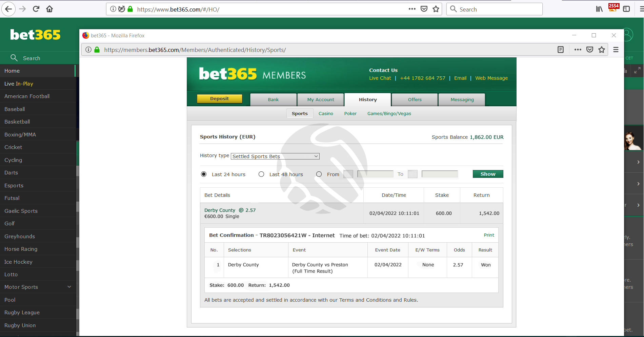644x337 pixels.
Task: Click the Firefox home icon
Action: 49,9
